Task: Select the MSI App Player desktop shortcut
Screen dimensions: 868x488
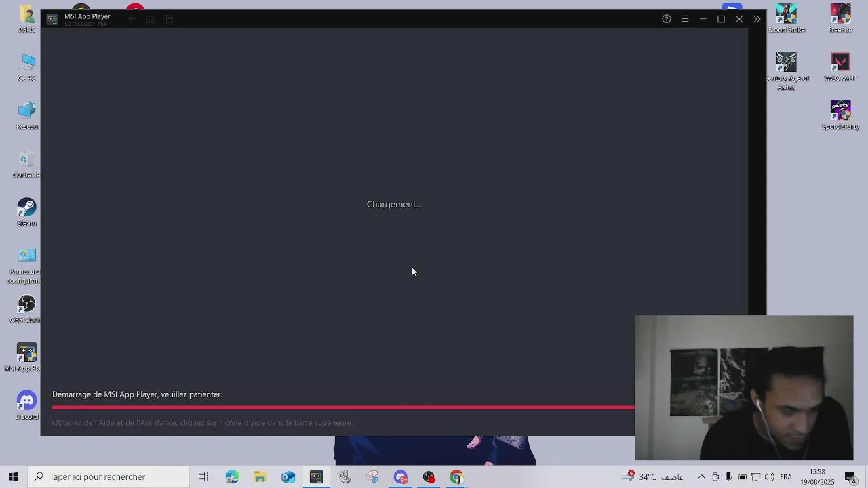Action: [24, 358]
